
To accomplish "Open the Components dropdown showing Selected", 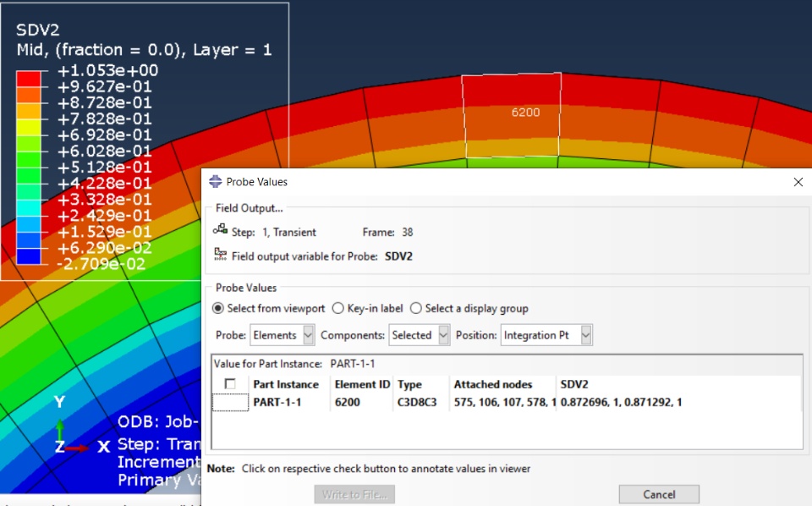I will tap(419, 335).
